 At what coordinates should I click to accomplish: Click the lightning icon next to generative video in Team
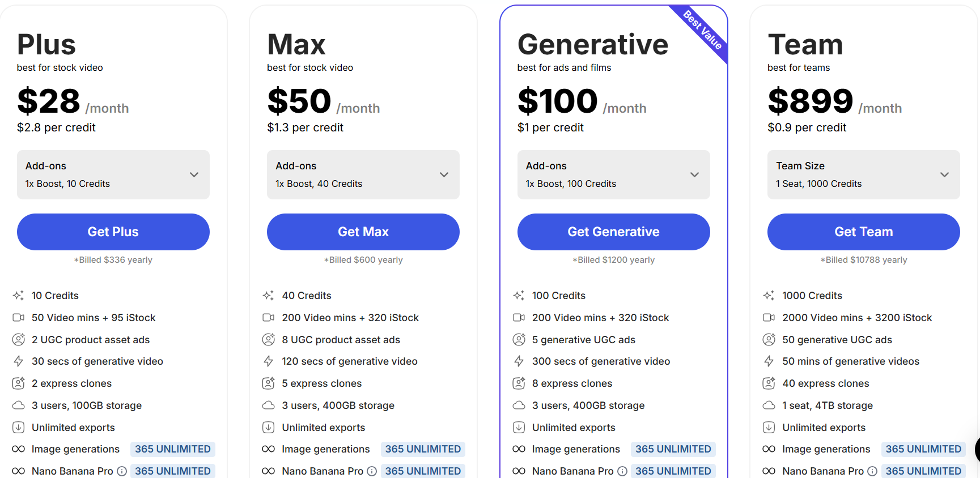[x=769, y=361]
